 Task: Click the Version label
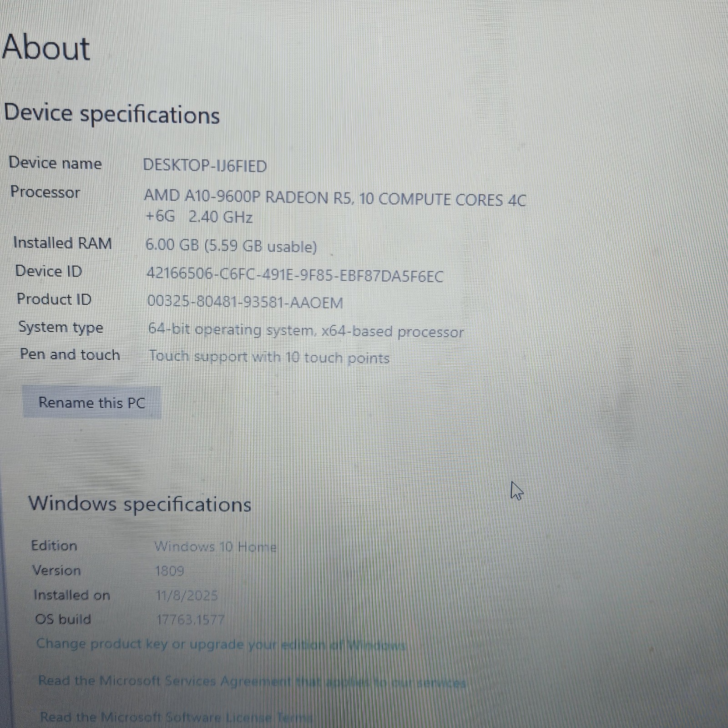tap(56, 570)
